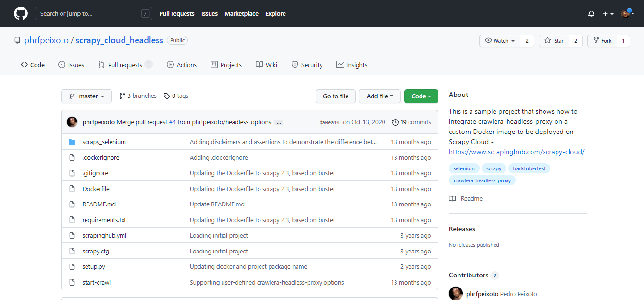Click the Readme book icon
644x300 pixels.
tap(452, 199)
